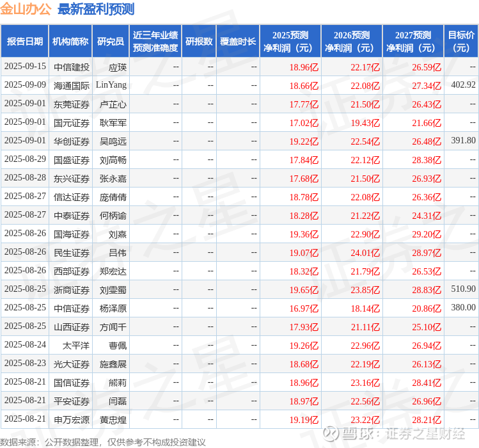
Task: Click target price 402.92
Action: click(464, 84)
